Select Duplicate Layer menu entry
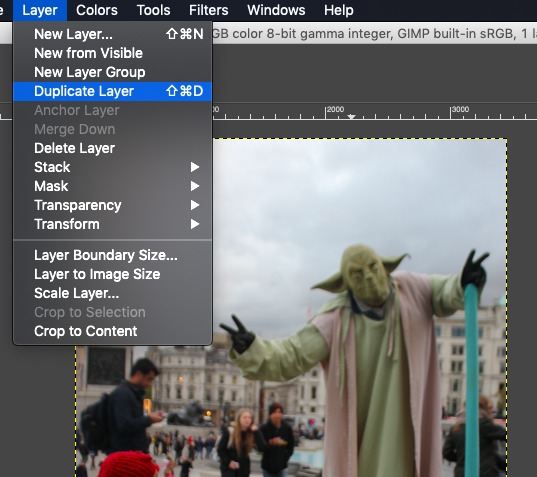This screenshot has height=477, width=537. click(112, 91)
